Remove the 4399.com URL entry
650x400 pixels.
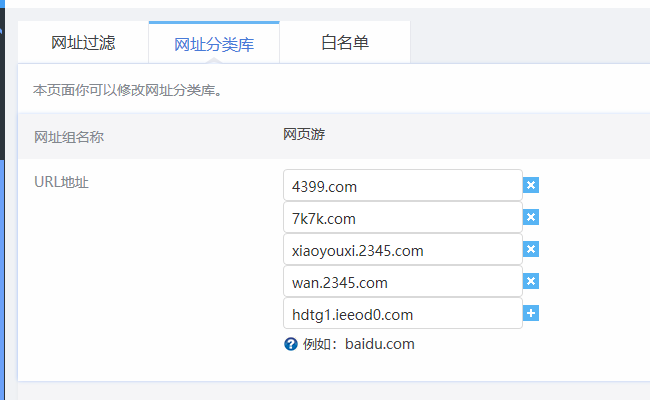pyautogui.click(x=531, y=185)
